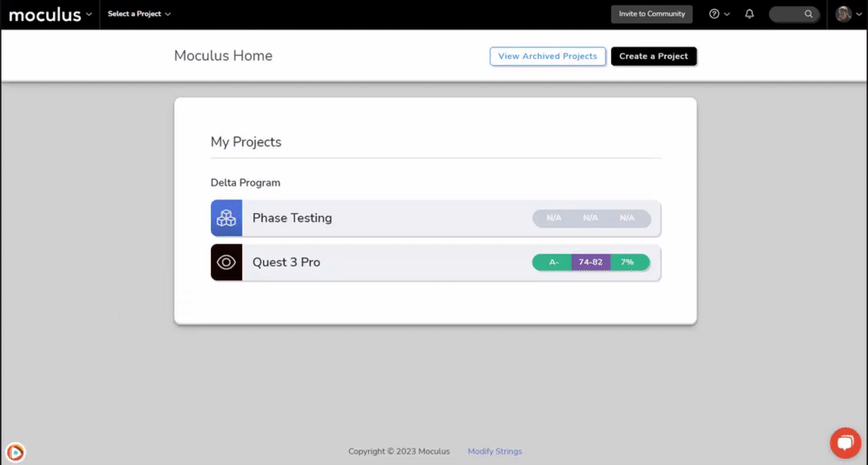Click Create a Project button
Screen dimensions: 868x465
click(654, 56)
